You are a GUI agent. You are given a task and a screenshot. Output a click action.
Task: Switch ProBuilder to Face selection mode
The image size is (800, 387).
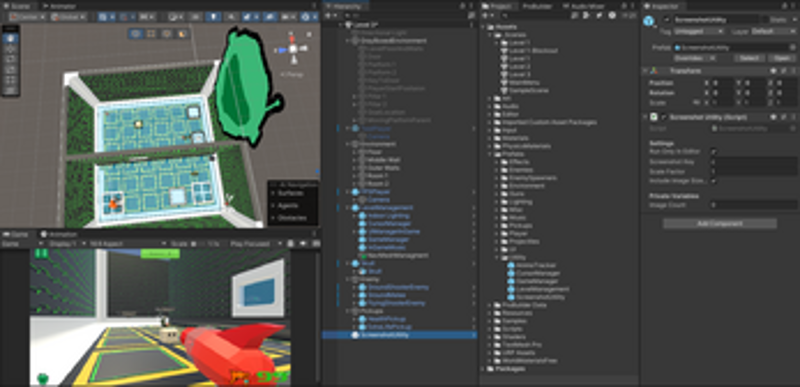(x=182, y=34)
